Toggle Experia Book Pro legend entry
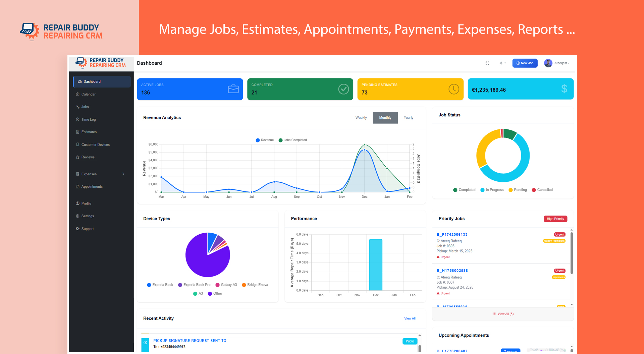 tap(194, 285)
